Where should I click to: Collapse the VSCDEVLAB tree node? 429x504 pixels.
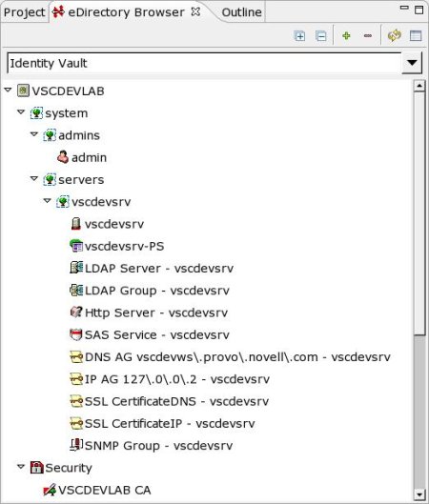(x=8, y=90)
